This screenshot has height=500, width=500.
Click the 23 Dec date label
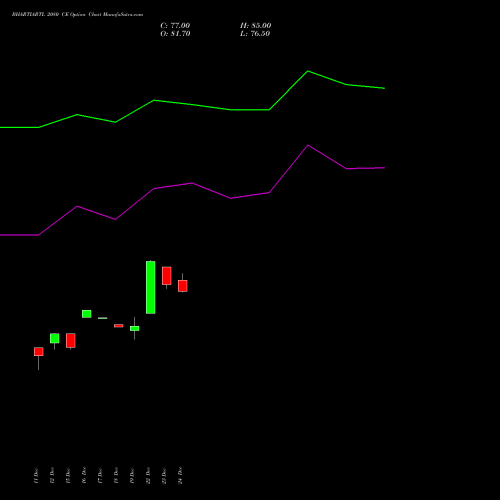tap(164, 476)
